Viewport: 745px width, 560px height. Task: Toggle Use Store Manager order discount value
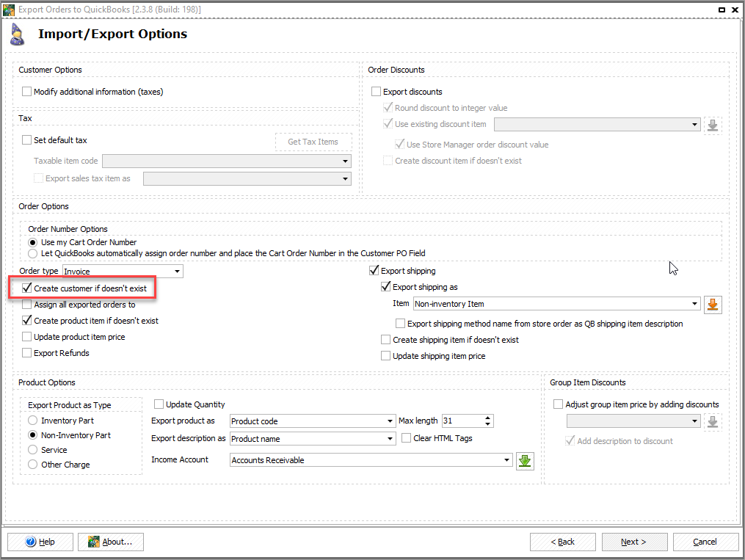(399, 144)
